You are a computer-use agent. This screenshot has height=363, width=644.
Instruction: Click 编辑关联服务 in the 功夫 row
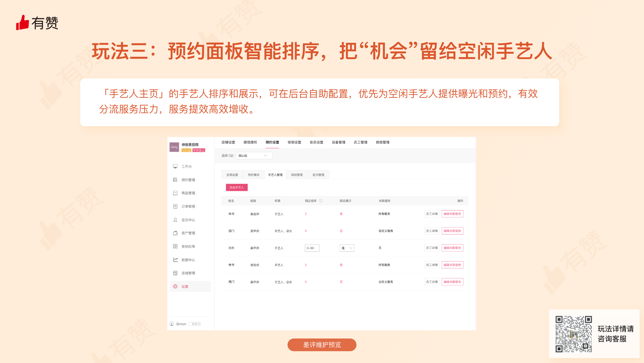click(452, 248)
